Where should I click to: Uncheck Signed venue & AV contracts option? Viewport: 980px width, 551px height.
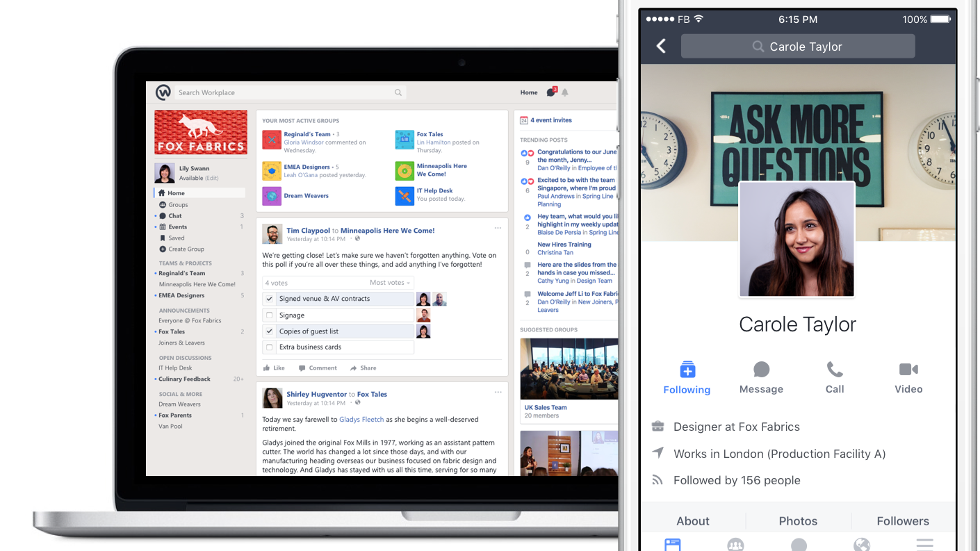coord(270,299)
